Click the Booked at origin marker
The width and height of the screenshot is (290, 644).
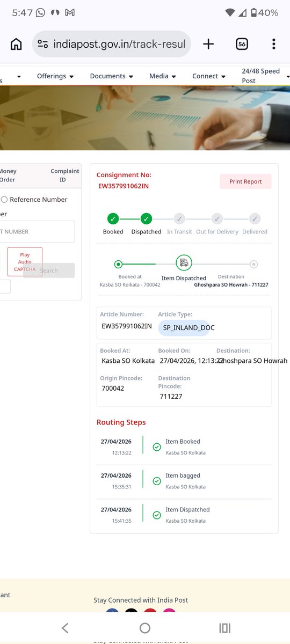[118, 264]
